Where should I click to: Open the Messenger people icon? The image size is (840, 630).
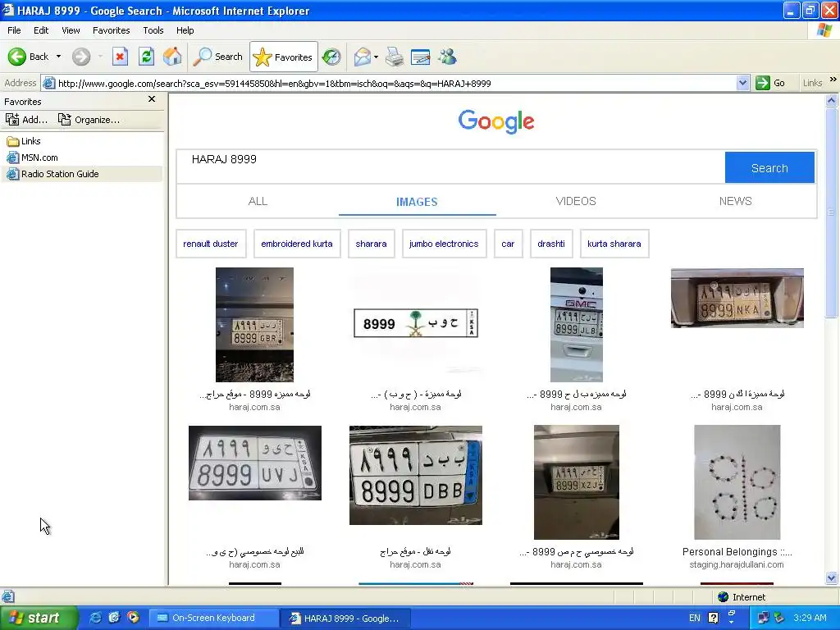(447, 57)
